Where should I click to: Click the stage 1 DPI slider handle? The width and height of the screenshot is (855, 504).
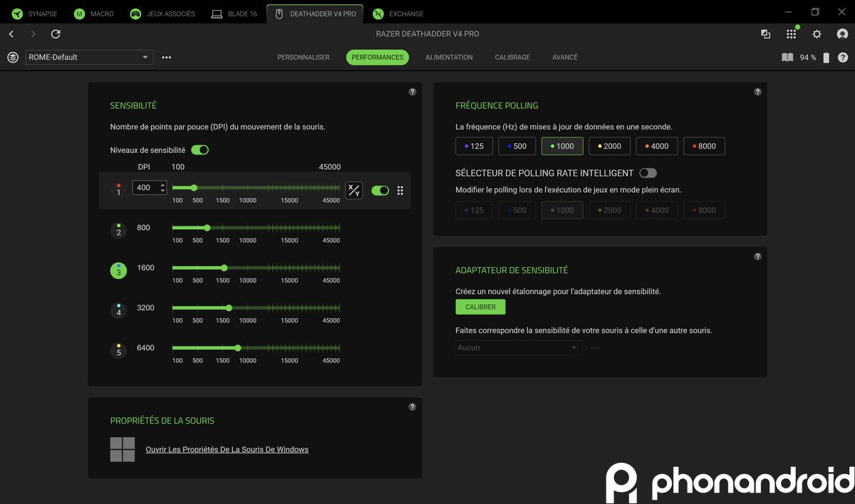pyautogui.click(x=194, y=188)
